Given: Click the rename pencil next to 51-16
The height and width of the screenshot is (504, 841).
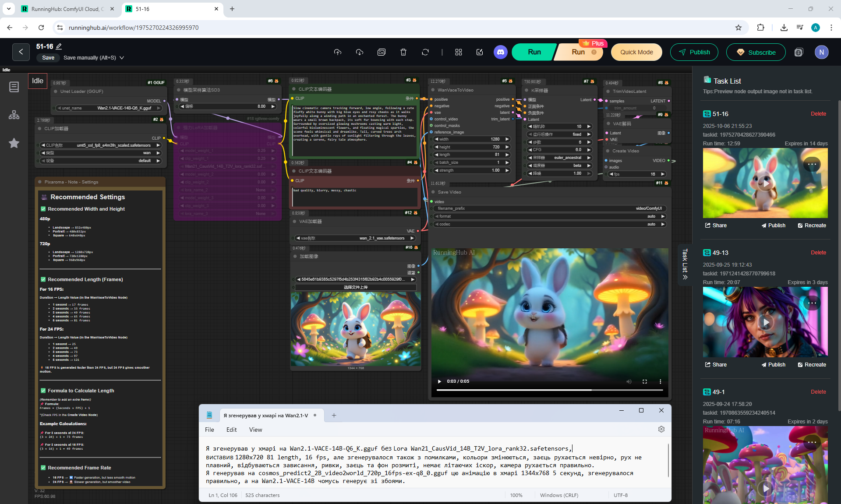Looking at the screenshot, I should coord(59,46).
